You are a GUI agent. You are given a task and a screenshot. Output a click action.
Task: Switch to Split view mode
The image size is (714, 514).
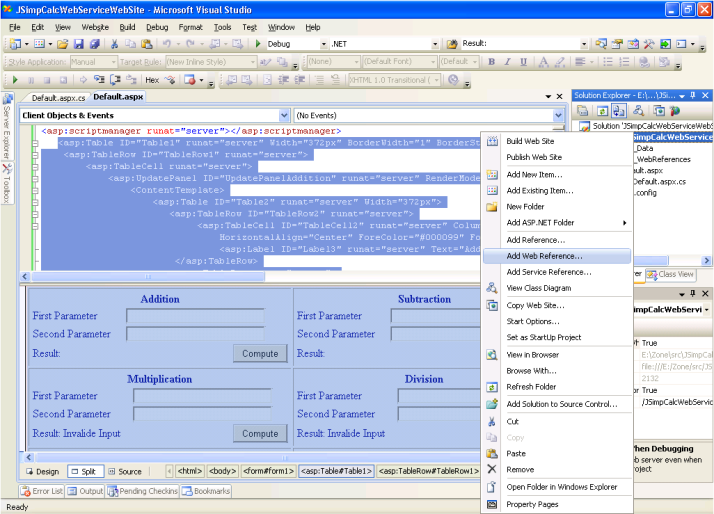click(x=83, y=471)
